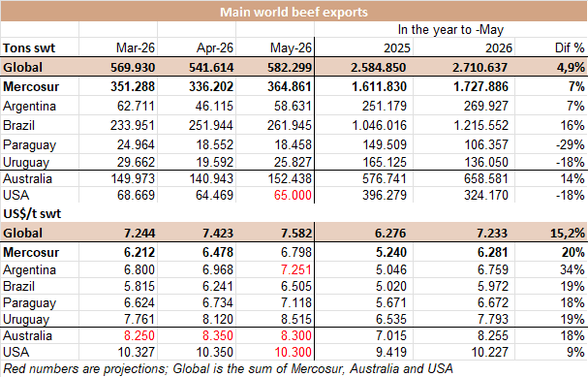Click Australia tons value 149.973
The height and width of the screenshot is (377, 588).
(x=133, y=178)
